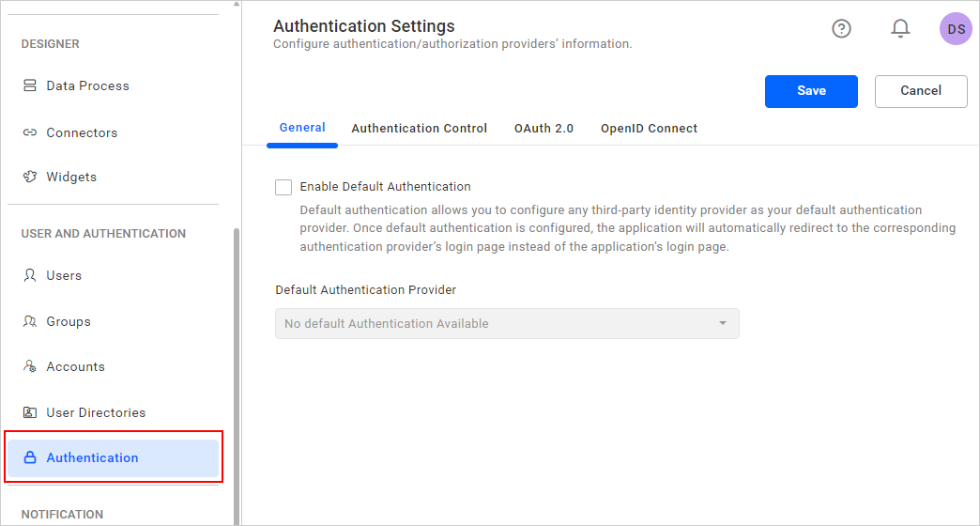Open help with the question mark icon
The width and height of the screenshot is (980, 526).
click(841, 29)
